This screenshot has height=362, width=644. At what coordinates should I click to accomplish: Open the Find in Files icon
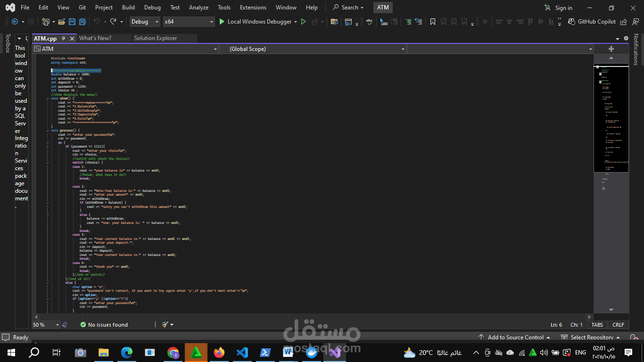tap(335, 21)
